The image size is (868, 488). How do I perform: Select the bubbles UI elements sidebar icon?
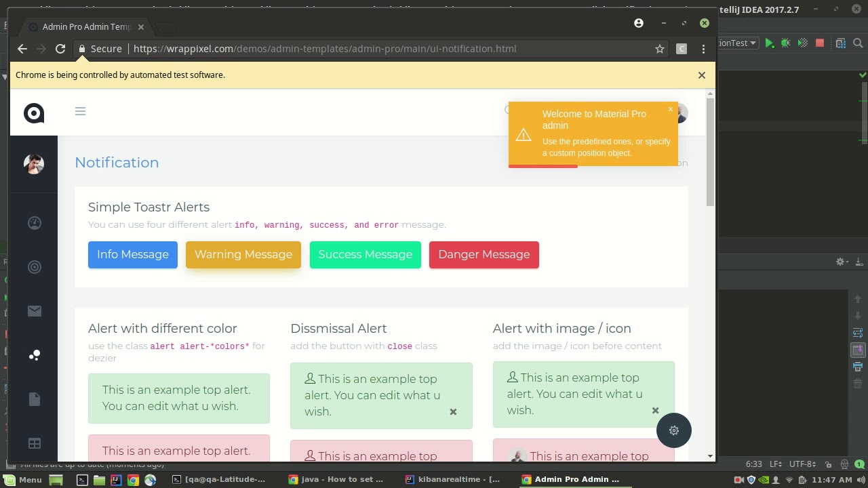(x=35, y=355)
